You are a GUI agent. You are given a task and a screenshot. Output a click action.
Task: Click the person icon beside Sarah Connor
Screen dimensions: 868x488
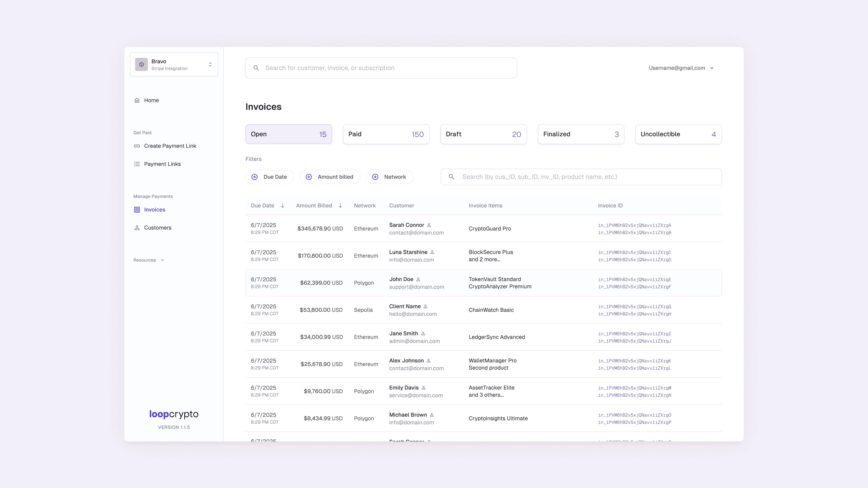coord(429,225)
